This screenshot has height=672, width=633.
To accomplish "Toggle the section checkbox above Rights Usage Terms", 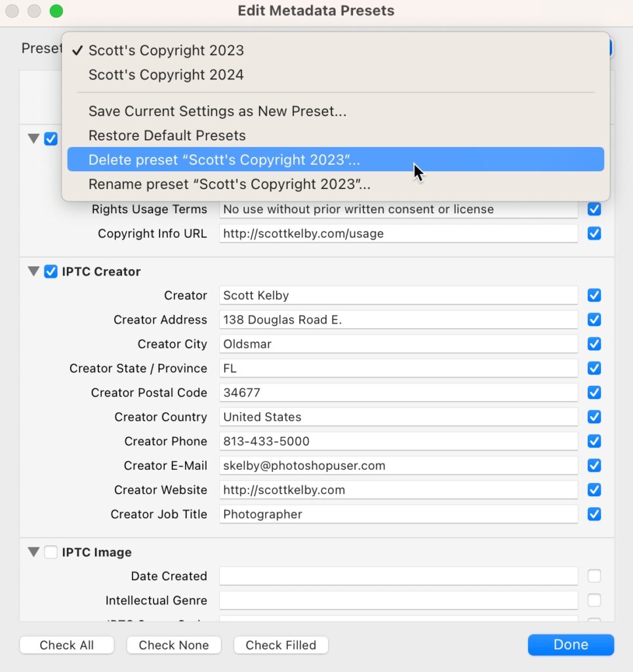I will 51,138.
